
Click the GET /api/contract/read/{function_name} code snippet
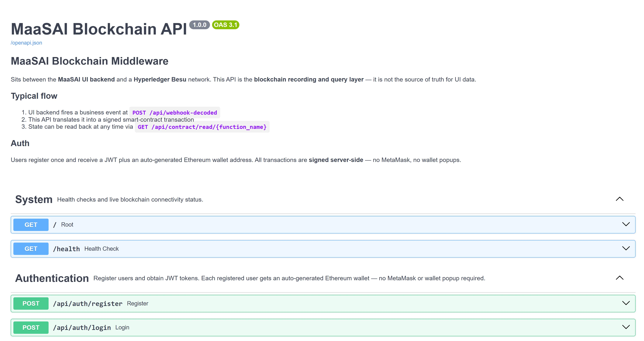[x=202, y=127]
